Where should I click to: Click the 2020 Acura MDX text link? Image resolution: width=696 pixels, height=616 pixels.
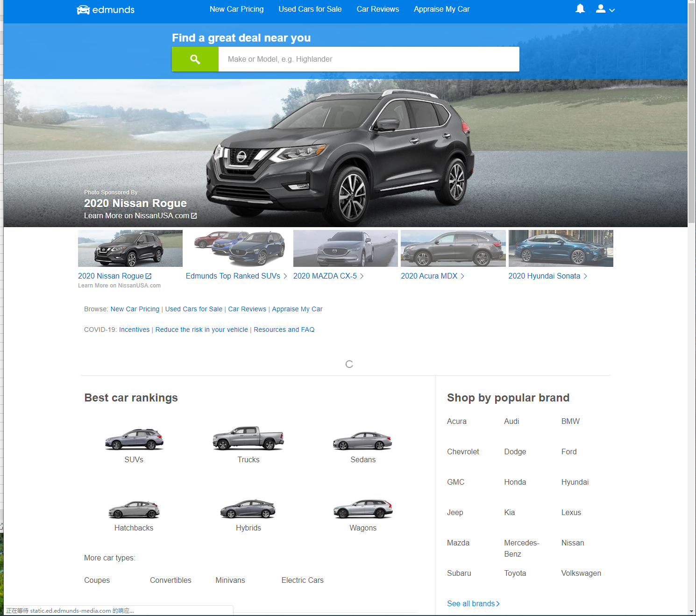pyautogui.click(x=429, y=276)
